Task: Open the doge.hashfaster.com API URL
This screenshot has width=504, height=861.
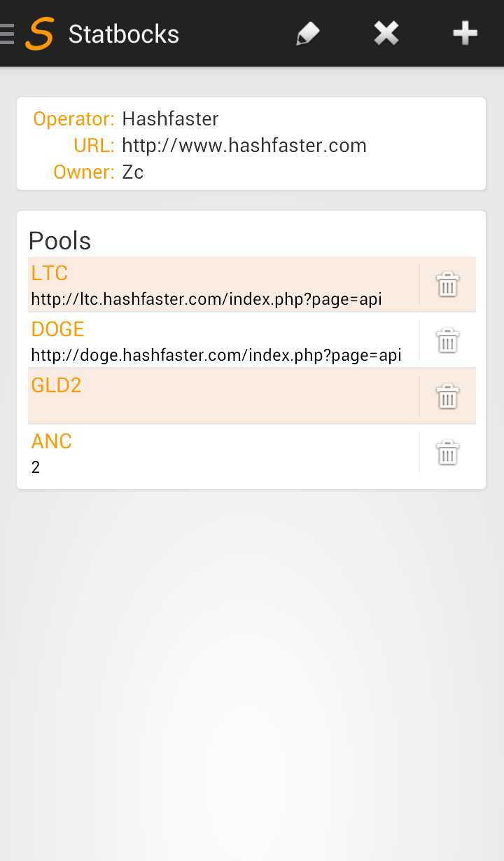Action: [216, 355]
